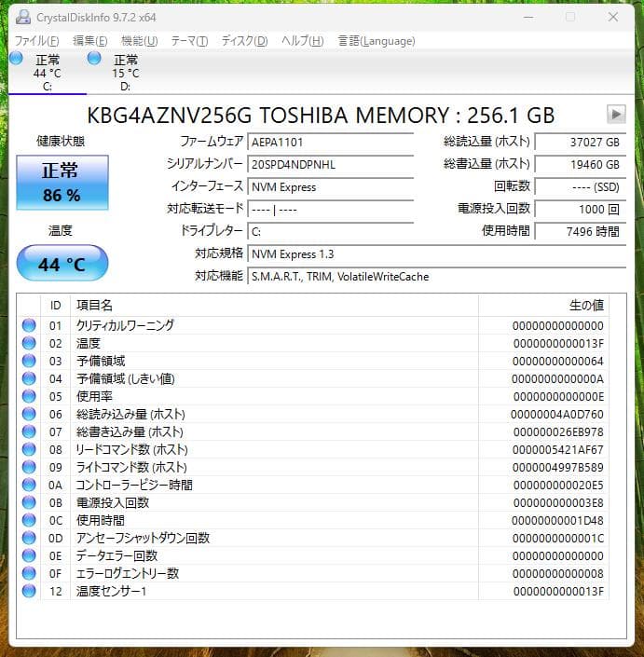
Task: Click the CrystalDiskInfo title bar app icon
Action: tap(23, 17)
